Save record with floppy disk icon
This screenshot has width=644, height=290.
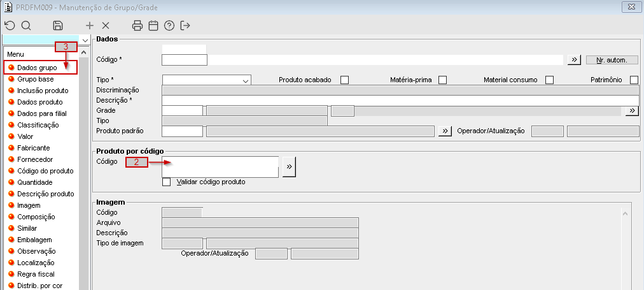58,25
